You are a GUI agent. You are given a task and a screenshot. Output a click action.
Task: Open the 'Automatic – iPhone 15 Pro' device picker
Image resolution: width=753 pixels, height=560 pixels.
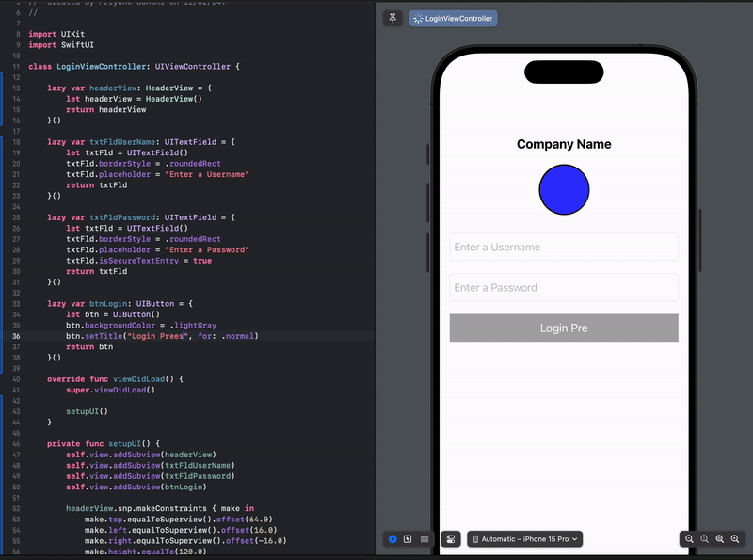(x=524, y=539)
